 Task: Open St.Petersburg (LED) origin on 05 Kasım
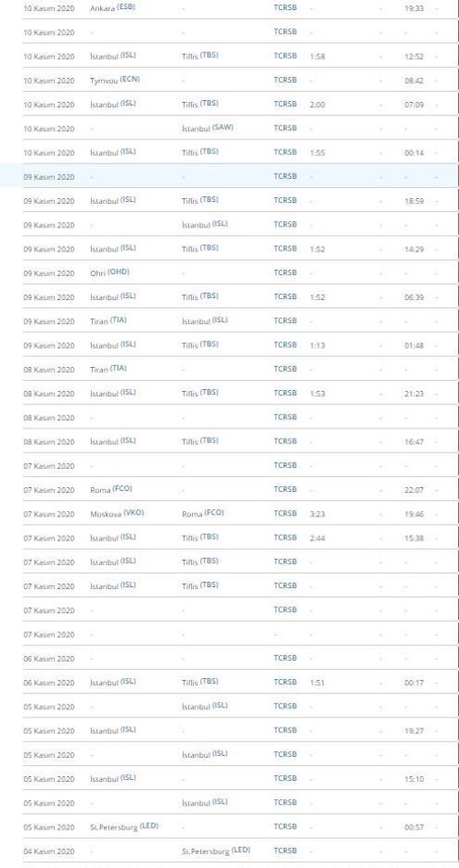[x=124, y=827]
